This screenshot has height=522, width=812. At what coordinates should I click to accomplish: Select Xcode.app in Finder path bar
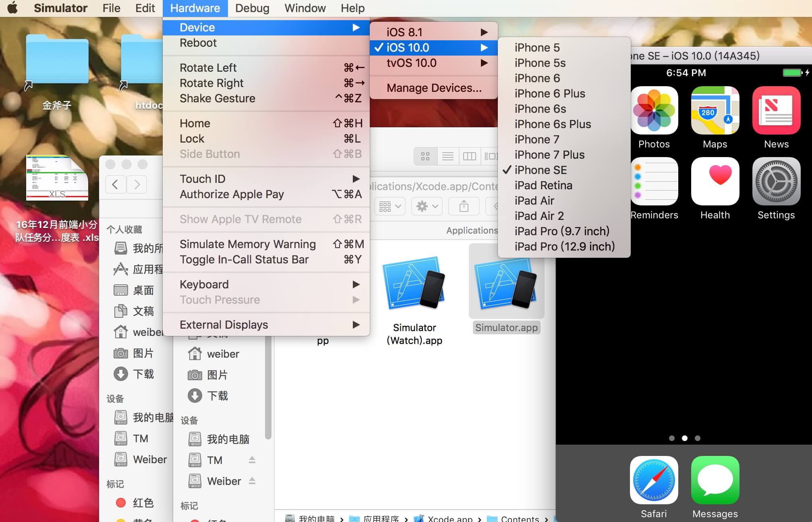point(443,518)
